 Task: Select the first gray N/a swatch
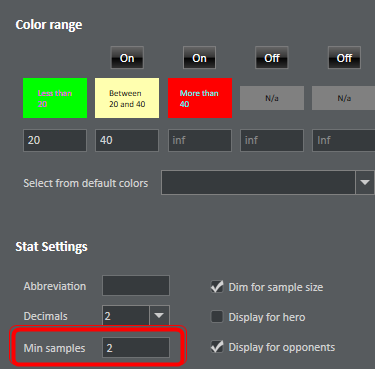coord(272,98)
